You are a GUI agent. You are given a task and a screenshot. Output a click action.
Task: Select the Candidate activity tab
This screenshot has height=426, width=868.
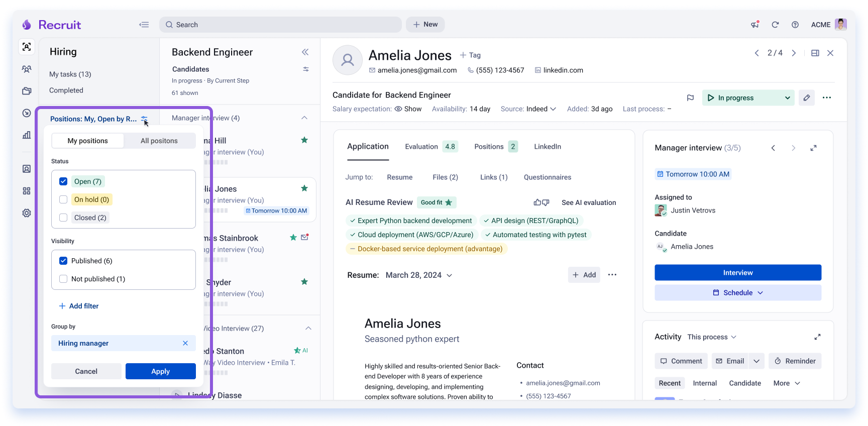tap(745, 383)
